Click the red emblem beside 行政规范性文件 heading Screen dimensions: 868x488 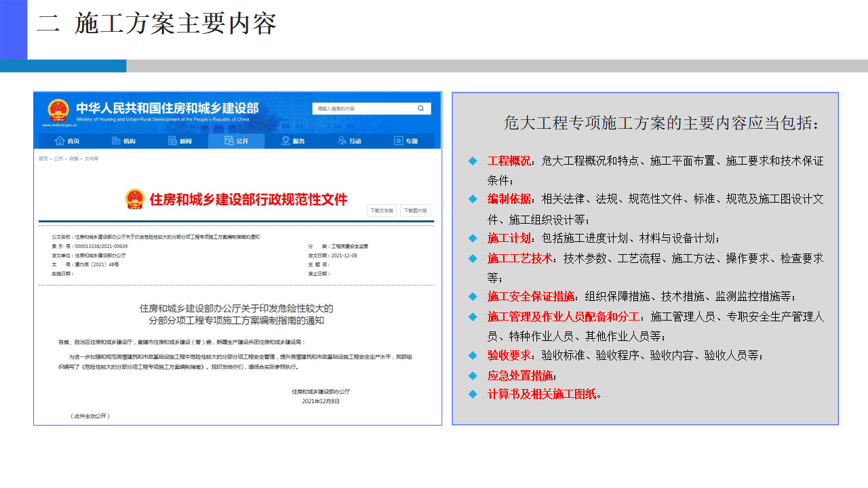(135, 199)
